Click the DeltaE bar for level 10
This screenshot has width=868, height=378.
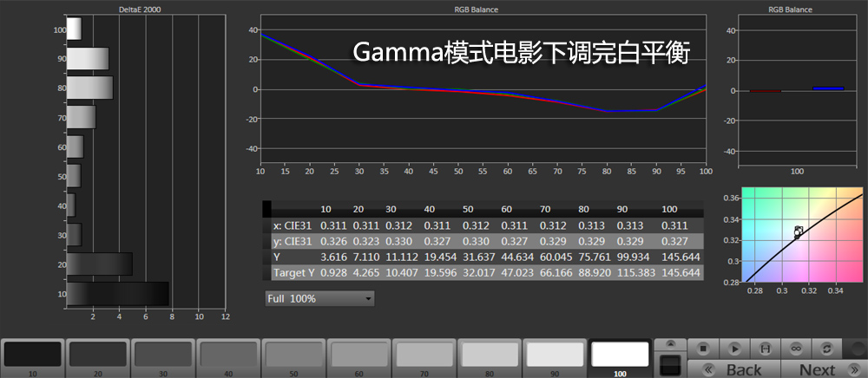tap(118, 293)
